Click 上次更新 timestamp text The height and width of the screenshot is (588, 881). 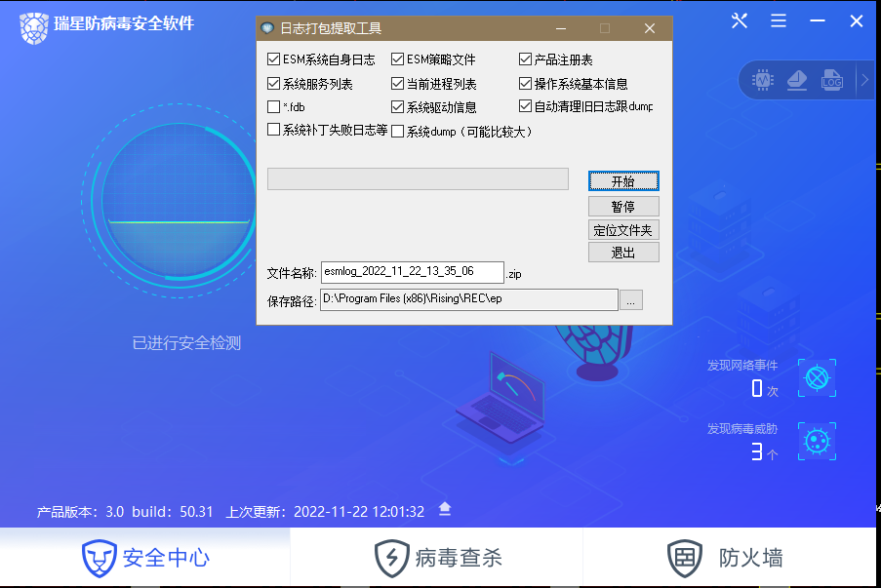pos(325,512)
